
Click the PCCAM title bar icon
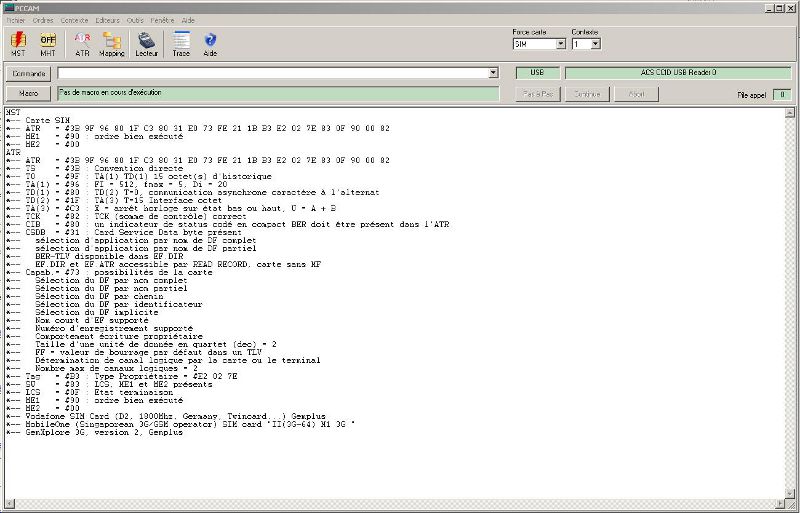(8, 7)
